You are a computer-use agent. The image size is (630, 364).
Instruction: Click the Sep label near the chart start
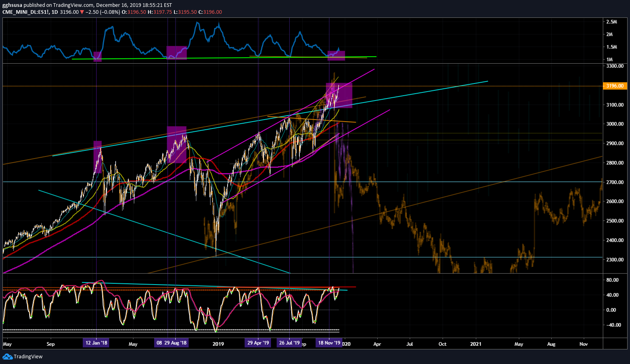51,344
